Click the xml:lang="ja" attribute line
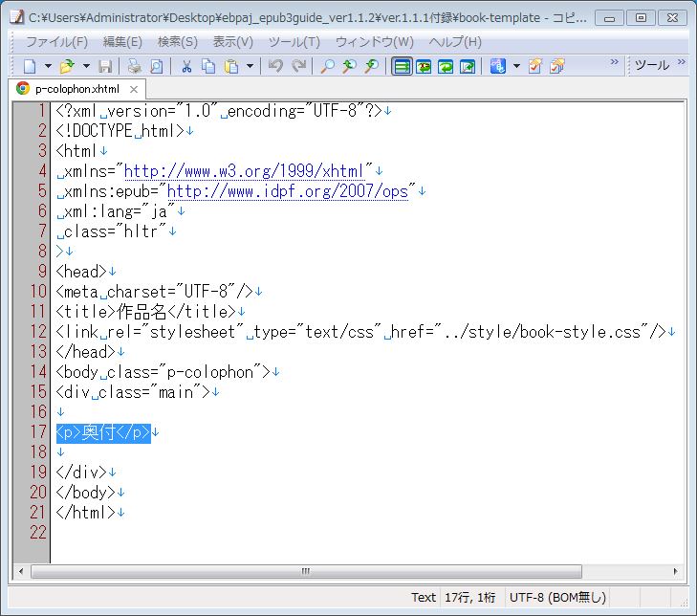 [x=116, y=211]
